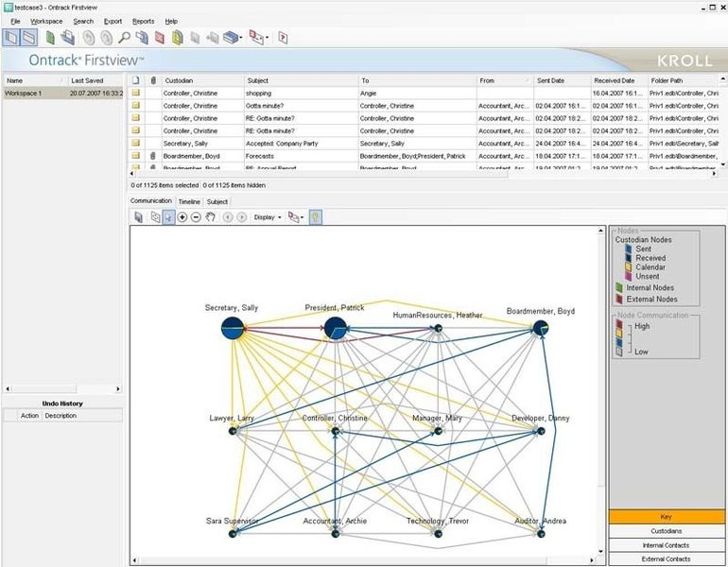
Task: Sort by the Received Date column header
Action: click(x=619, y=80)
